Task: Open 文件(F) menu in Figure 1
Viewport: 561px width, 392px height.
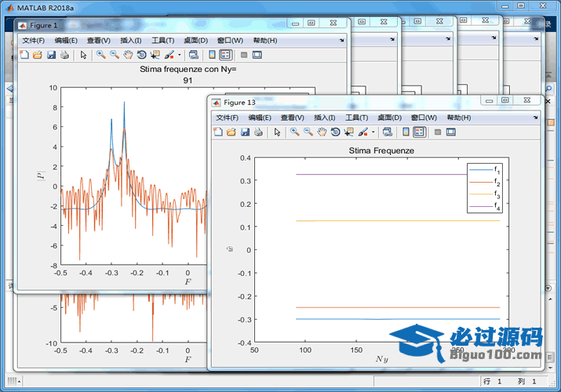Action: click(33, 41)
